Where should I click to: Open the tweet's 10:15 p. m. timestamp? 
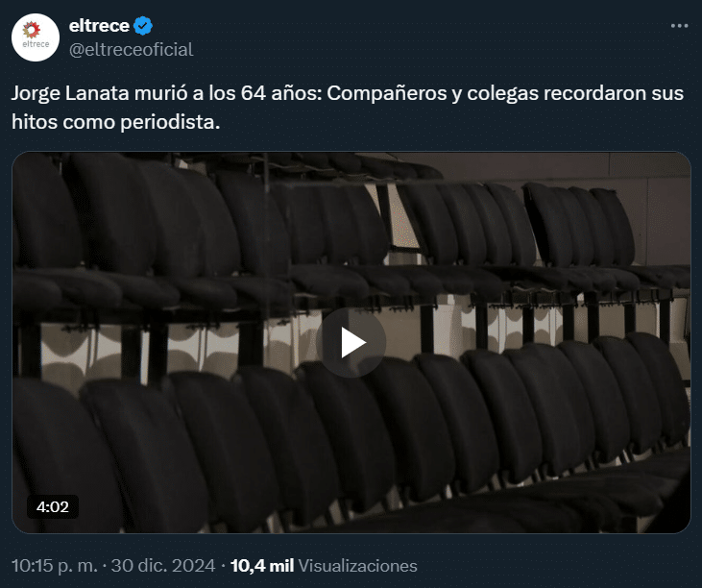(x=54, y=566)
